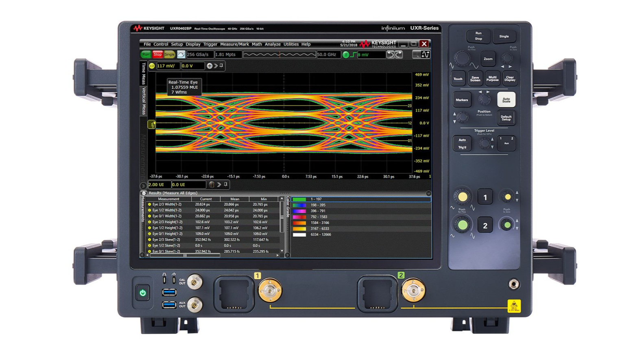644x352 pixels.
Task: Click the autoscale waveform icon beside Single
Action: pos(181,55)
